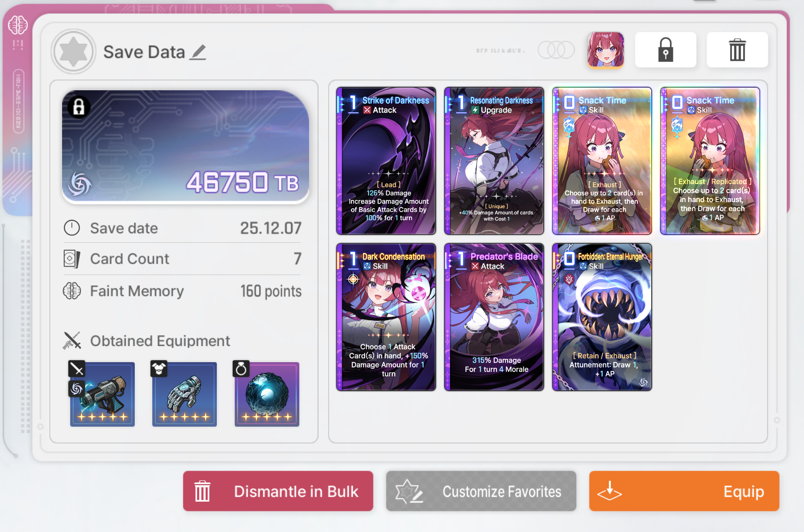
Task: Open the Strike of Darkness card
Action: coord(386,161)
